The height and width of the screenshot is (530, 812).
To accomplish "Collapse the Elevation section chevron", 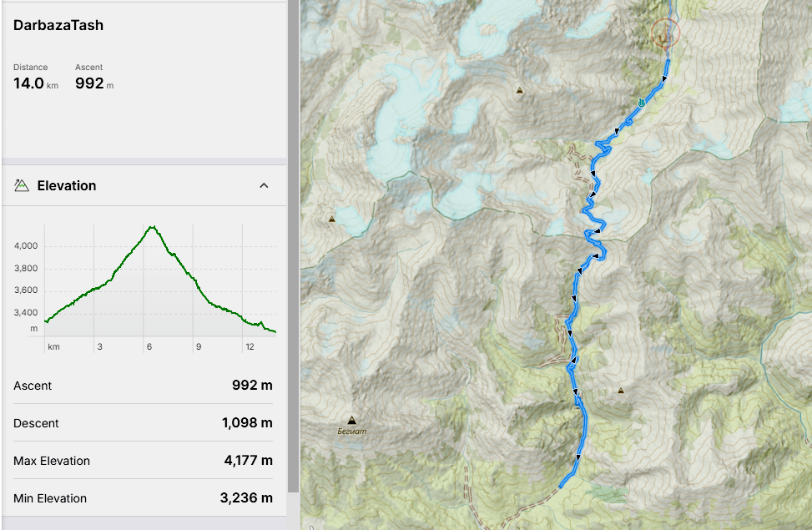I will tap(264, 185).
